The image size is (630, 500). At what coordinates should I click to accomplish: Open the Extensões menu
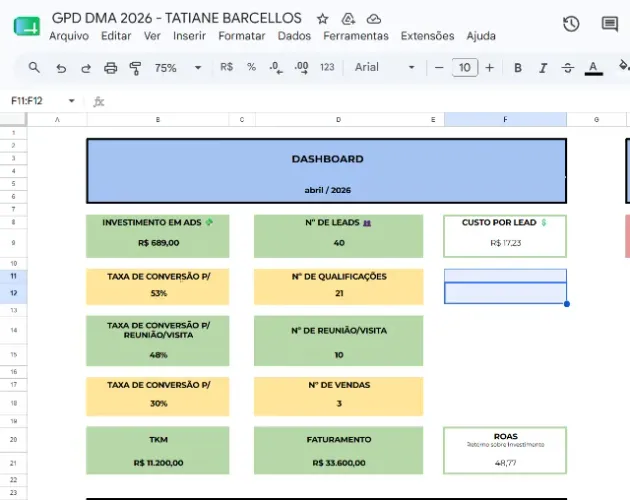click(427, 36)
